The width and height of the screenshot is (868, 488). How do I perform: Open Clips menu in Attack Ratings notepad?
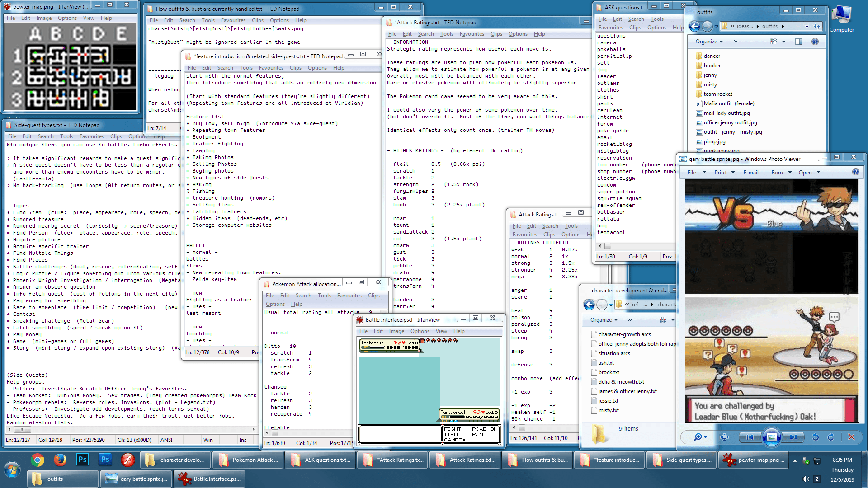(496, 34)
